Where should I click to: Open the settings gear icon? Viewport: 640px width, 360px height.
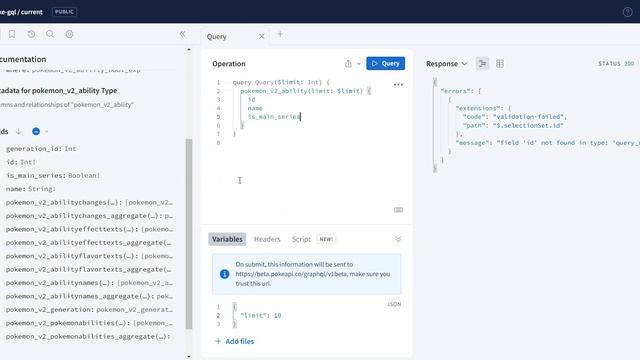coord(69,34)
